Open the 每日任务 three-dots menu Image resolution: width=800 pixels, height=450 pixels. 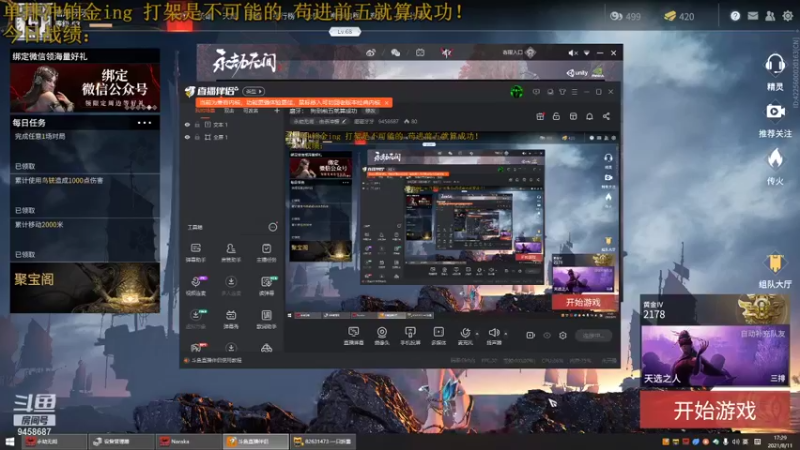click(x=144, y=123)
